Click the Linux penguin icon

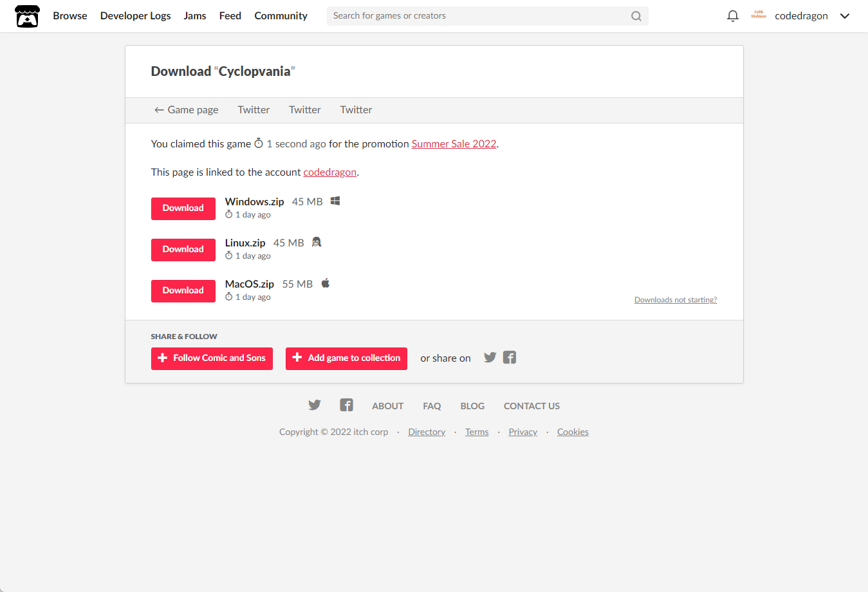coord(317,242)
